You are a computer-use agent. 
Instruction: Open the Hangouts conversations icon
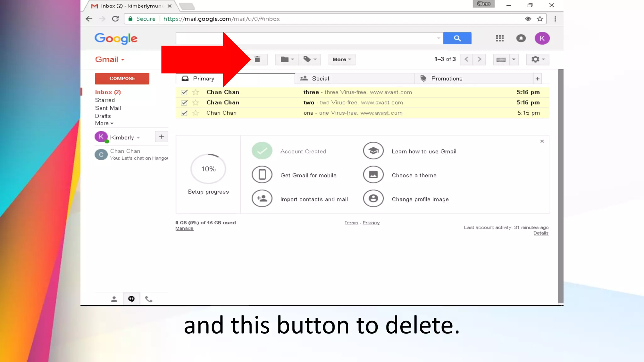131,299
